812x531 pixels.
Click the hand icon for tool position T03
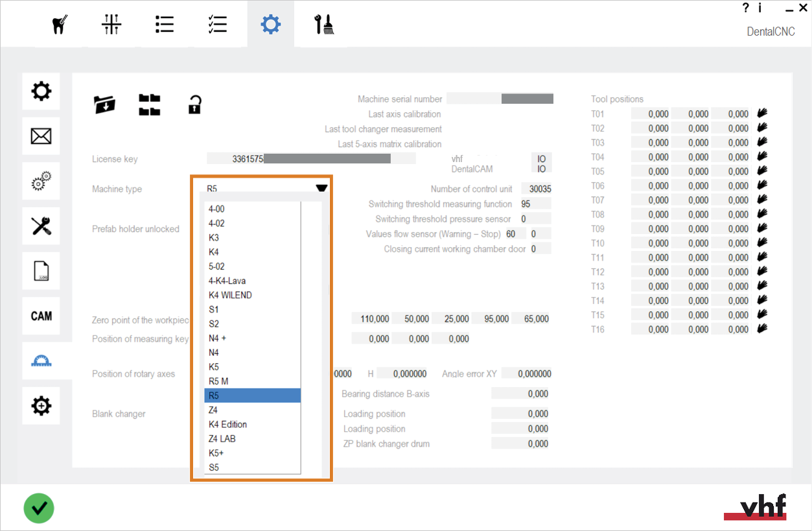pos(762,142)
